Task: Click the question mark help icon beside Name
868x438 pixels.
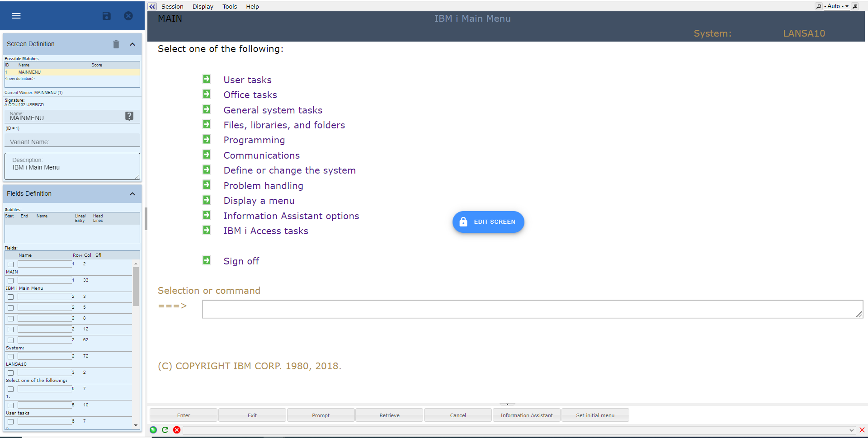Action: coord(129,116)
